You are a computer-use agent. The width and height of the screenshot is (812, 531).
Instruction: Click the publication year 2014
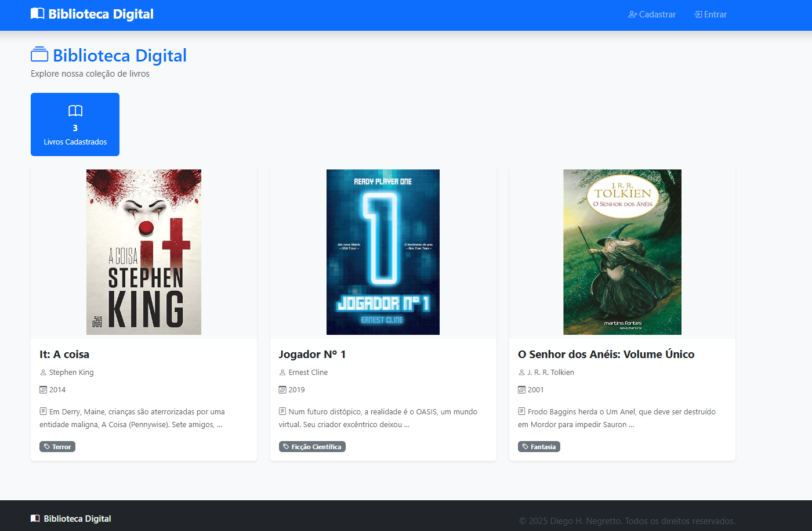pyautogui.click(x=57, y=390)
